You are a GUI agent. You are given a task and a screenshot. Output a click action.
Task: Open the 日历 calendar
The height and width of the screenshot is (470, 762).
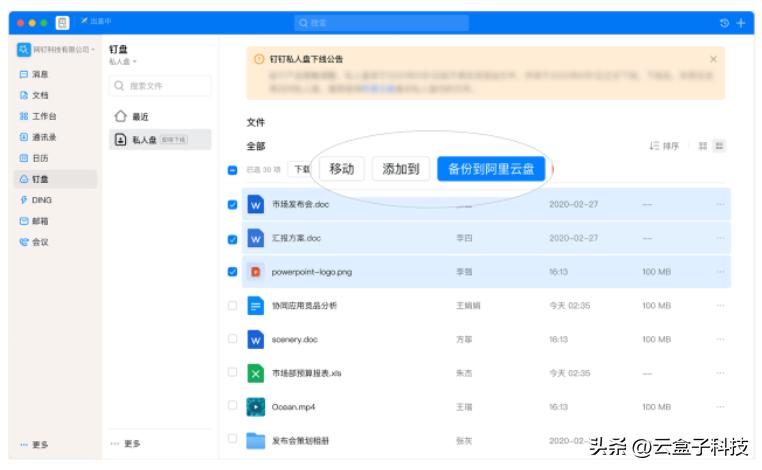click(x=34, y=158)
